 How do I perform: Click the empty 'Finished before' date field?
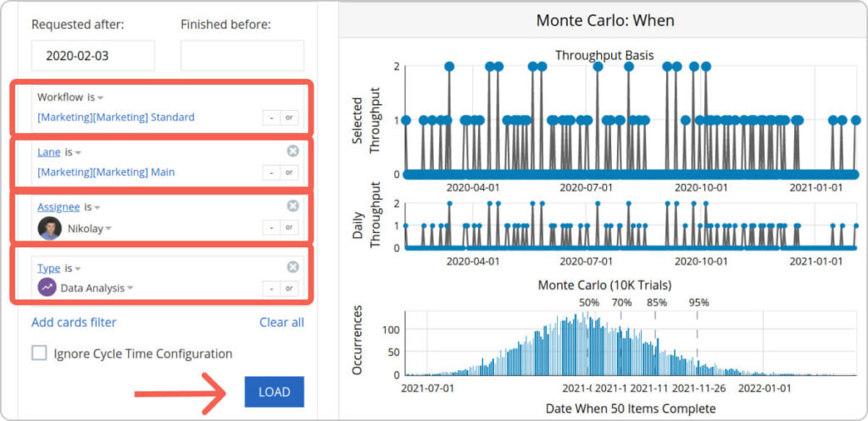coord(242,56)
